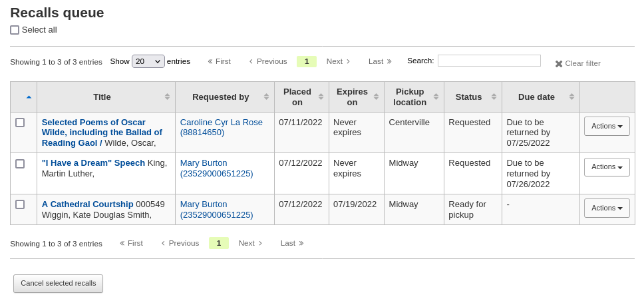Expand Actions for the Oscar Wilde recall

click(x=607, y=127)
